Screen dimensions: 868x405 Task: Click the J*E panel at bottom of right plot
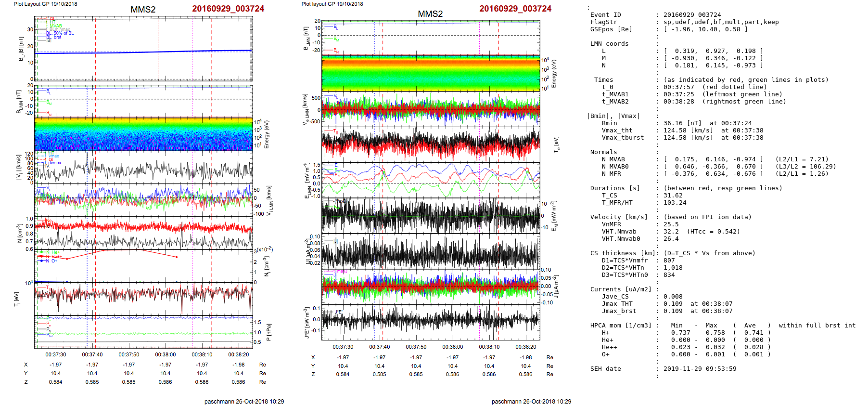tap(431, 320)
